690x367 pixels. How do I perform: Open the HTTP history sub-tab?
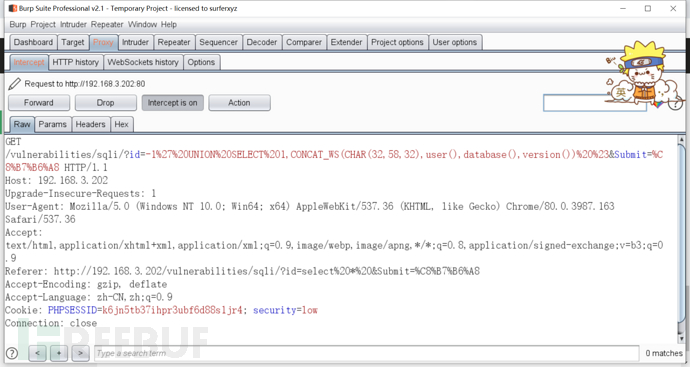coord(76,62)
